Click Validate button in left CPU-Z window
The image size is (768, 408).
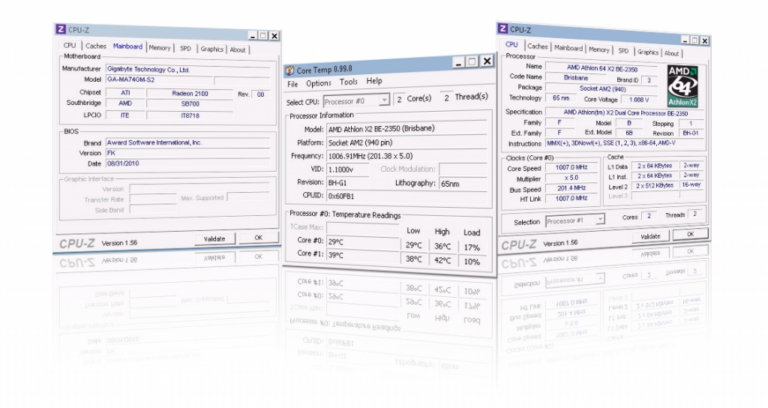coord(215,239)
